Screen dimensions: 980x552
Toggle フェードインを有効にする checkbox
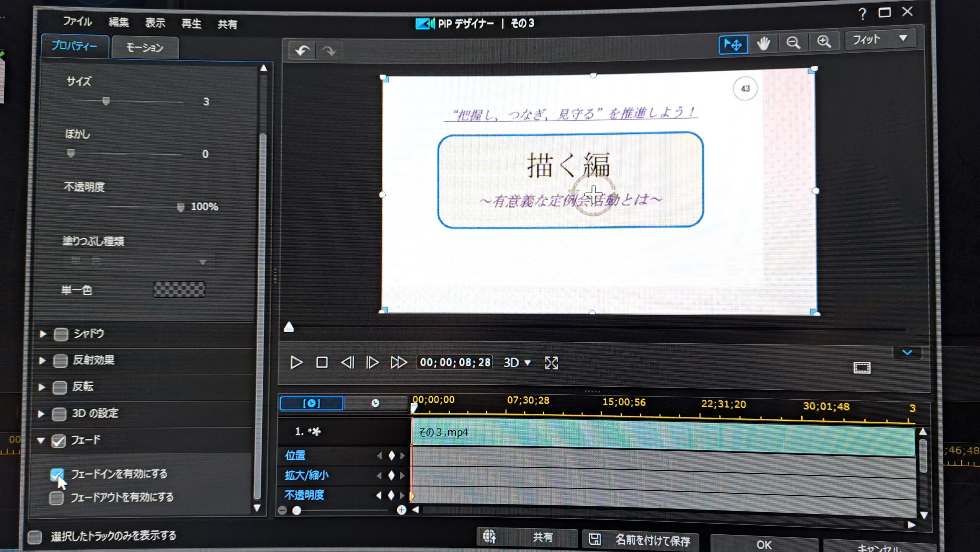tap(57, 475)
